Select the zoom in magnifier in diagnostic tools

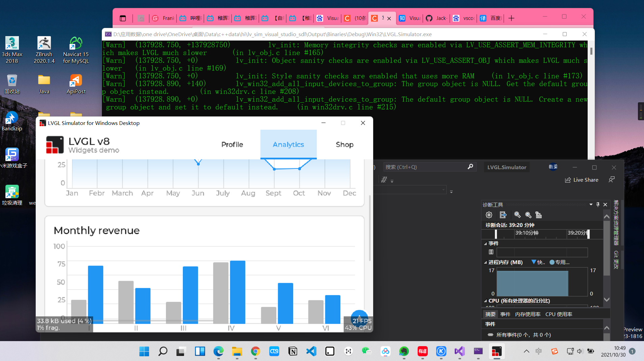pos(518,215)
